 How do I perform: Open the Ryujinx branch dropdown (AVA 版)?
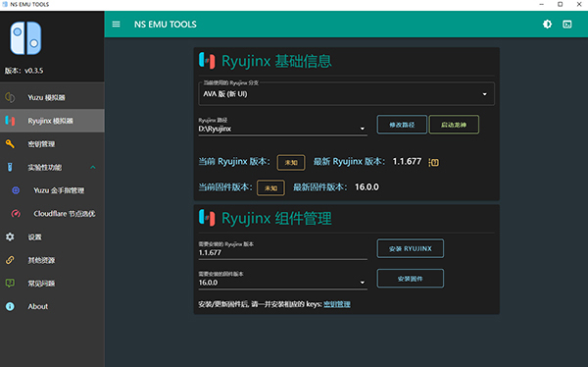tap(346, 93)
